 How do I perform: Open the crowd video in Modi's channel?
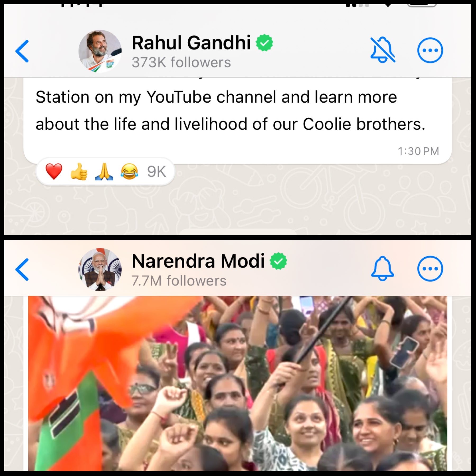[x=238, y=383]
